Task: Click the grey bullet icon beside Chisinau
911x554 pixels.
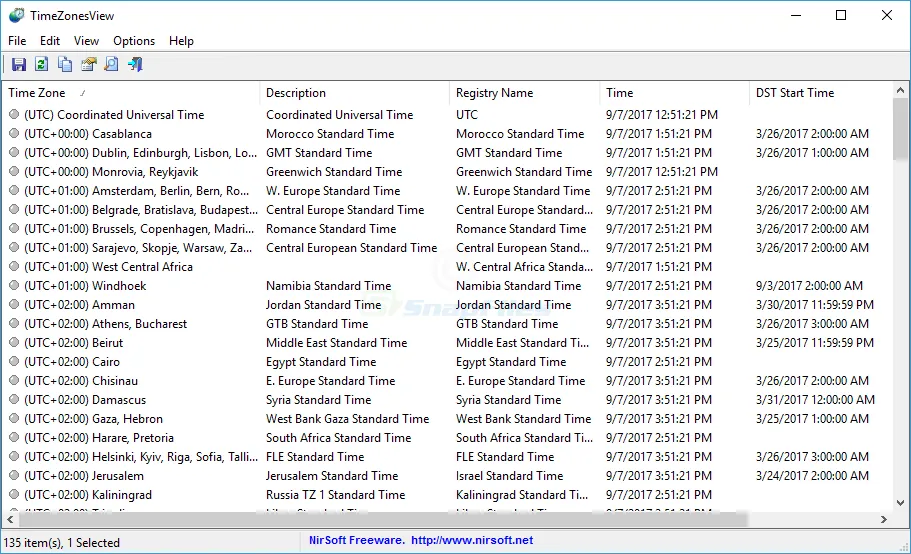Action: coord(15,380)
